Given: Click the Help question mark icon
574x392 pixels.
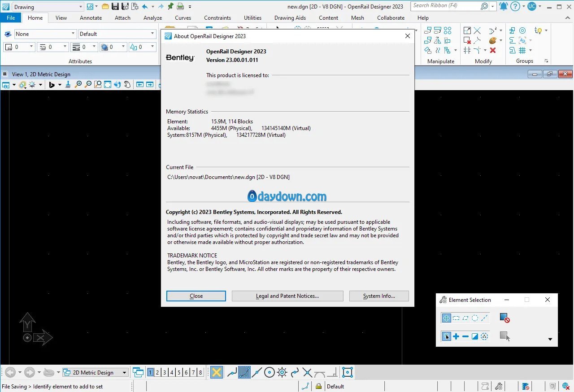Looking at the screenshot, I should (515, 6).
